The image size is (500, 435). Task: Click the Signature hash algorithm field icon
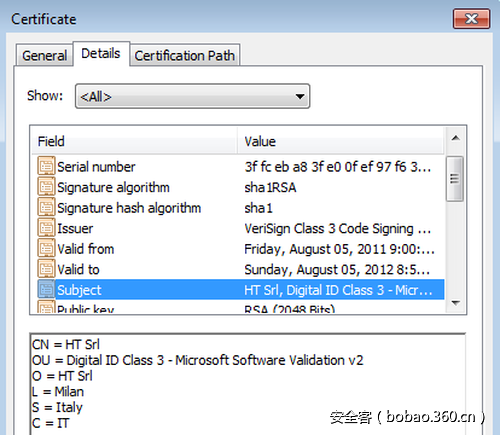(x=46, y=207)
